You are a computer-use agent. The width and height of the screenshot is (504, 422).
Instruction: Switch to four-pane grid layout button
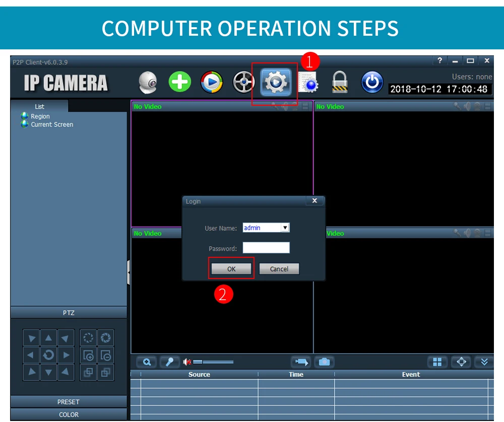tap(437, 362)
